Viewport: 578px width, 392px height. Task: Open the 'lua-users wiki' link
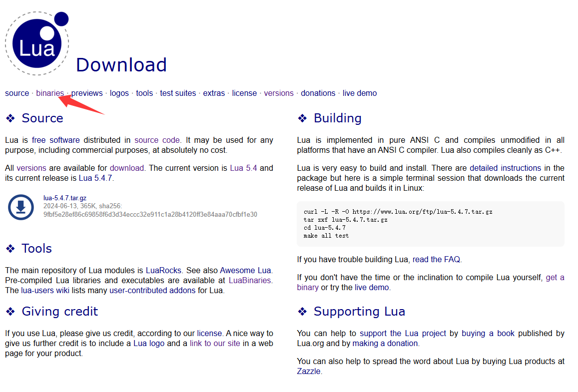point(45,290)
